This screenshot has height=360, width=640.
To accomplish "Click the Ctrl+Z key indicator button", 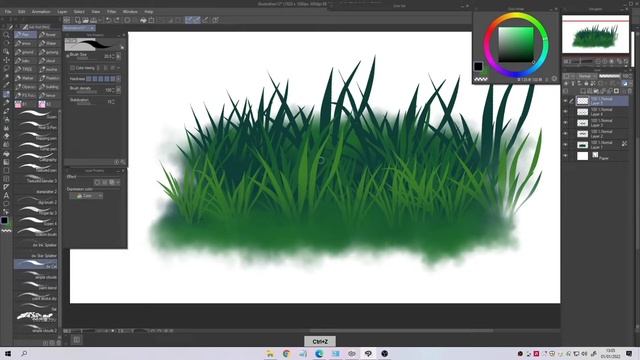I will pos(320,341).
